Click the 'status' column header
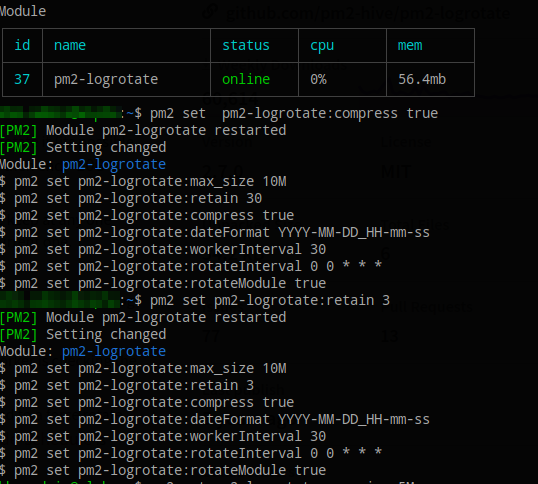 [246, 45]
